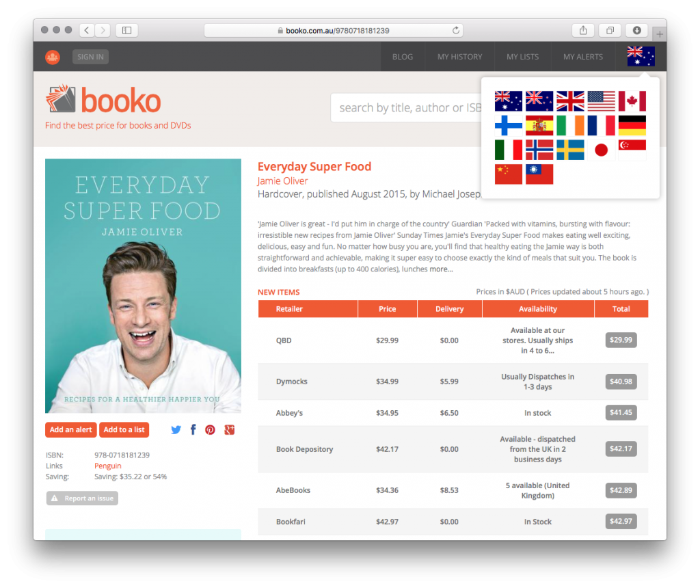Screen dimensions: 700x588
Task: Click the QBD retailer name
Action: [x=284, y=340]
